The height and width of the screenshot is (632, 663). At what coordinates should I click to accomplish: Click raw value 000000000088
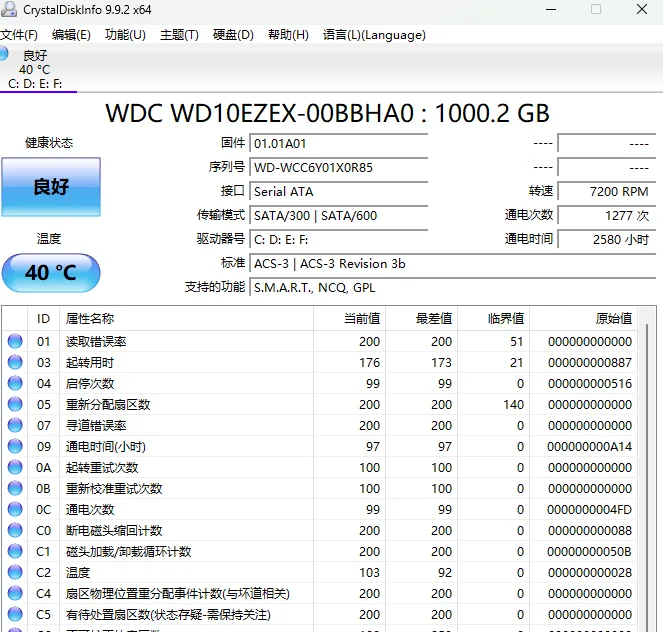pos(590,531)
